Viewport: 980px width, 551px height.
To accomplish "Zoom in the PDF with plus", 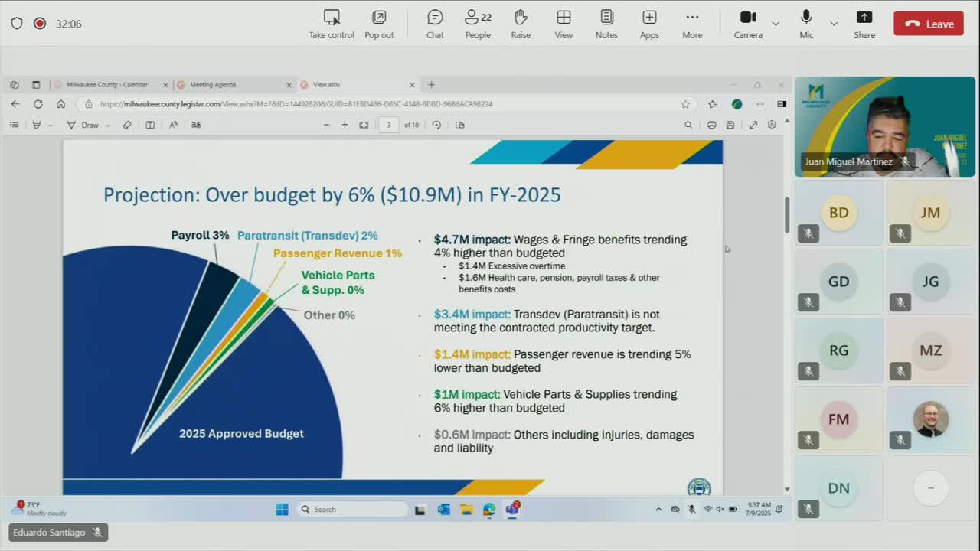I will point(345,125).
